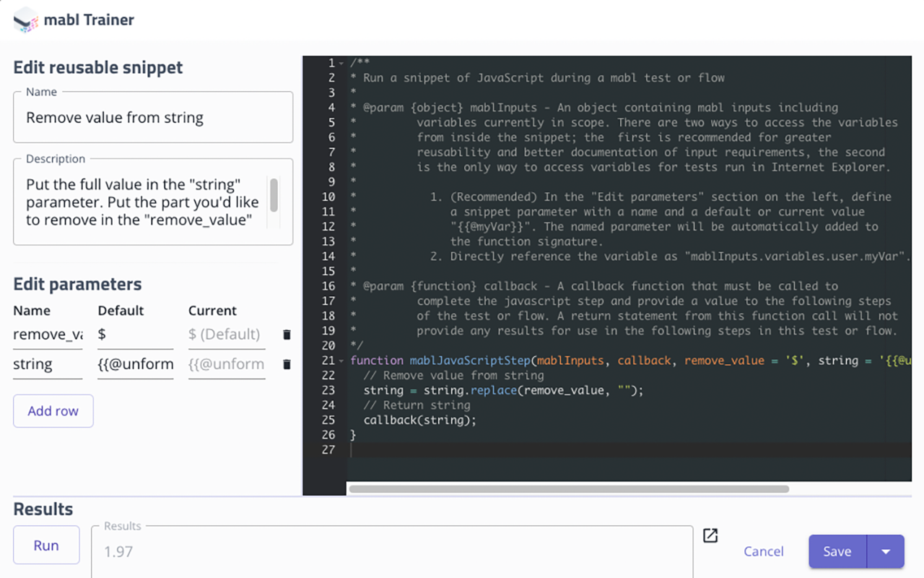Open the Save button dropdown menu
Viewport: 924px width, 578px height.
884,551
